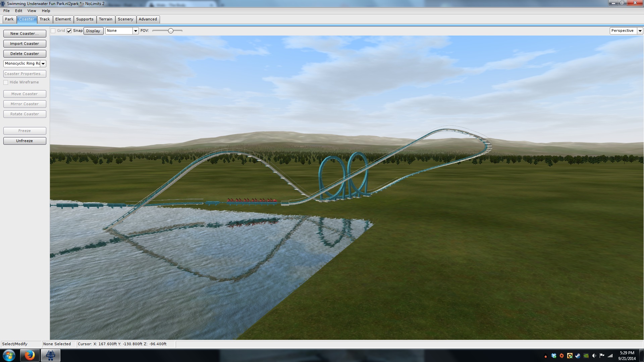The height and width of the screenshot is (362, 644).
Task: Enable the Grid checkbox
Action: coord(53,31)
